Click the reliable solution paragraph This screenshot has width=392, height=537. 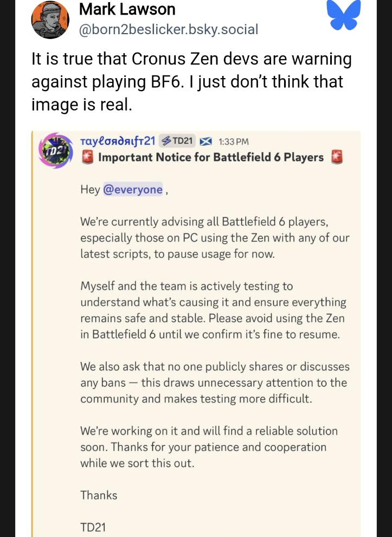209,447
